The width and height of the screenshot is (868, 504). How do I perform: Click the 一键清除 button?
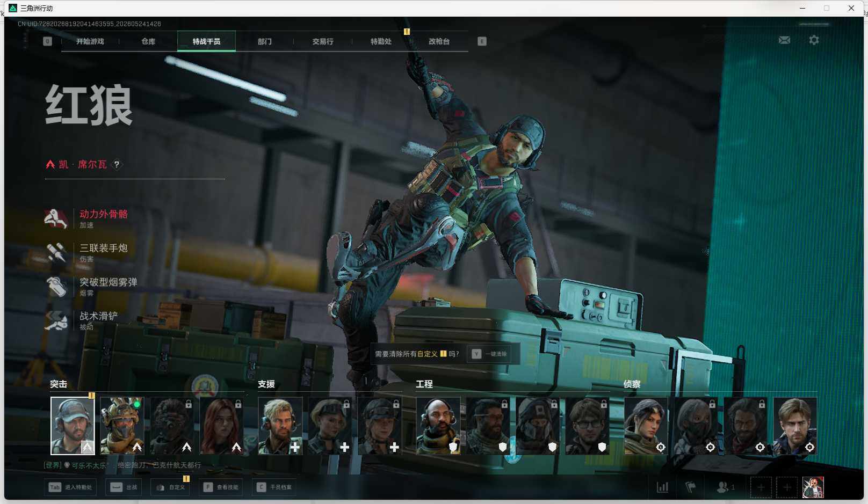489,354
